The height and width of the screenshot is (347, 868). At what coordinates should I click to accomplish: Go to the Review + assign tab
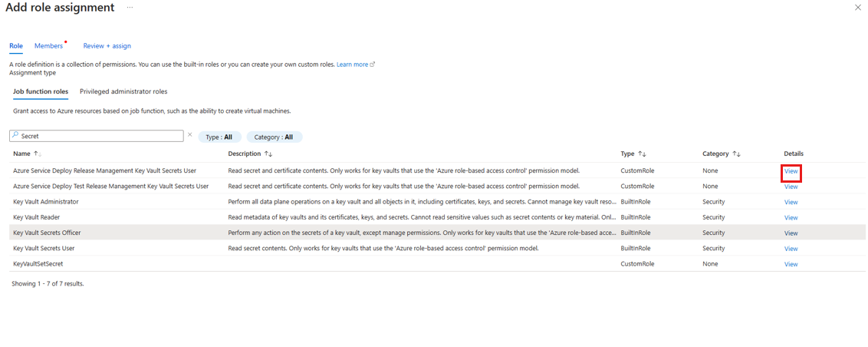click(x=107, y=46)
